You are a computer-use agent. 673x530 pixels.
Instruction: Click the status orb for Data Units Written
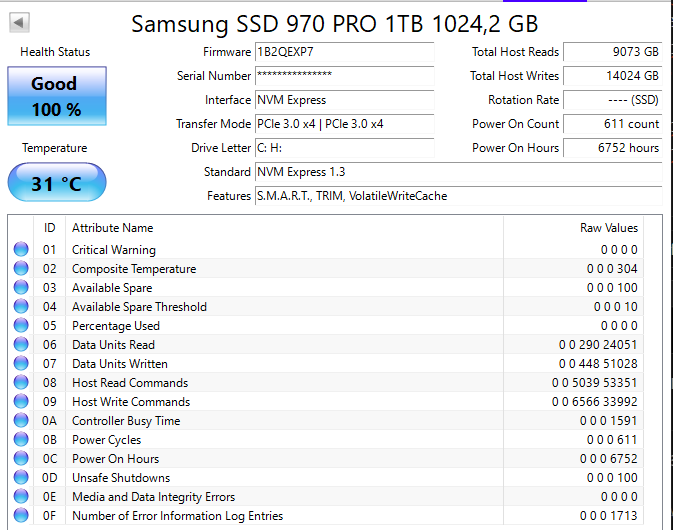21,363
